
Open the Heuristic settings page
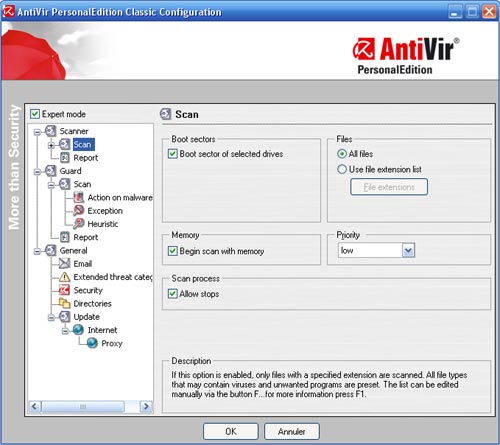click(x=103, y=224)
